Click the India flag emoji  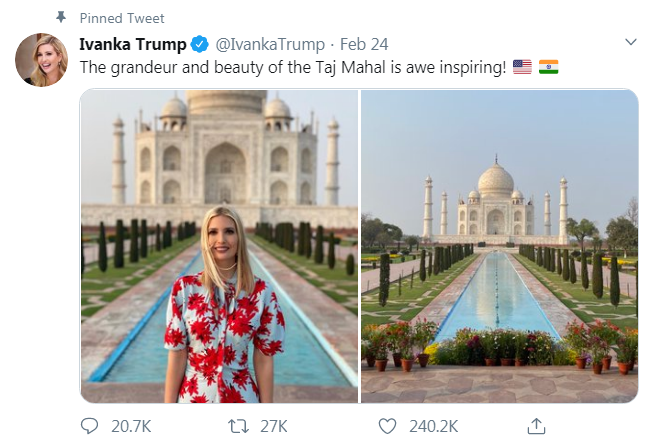point(548,67)
